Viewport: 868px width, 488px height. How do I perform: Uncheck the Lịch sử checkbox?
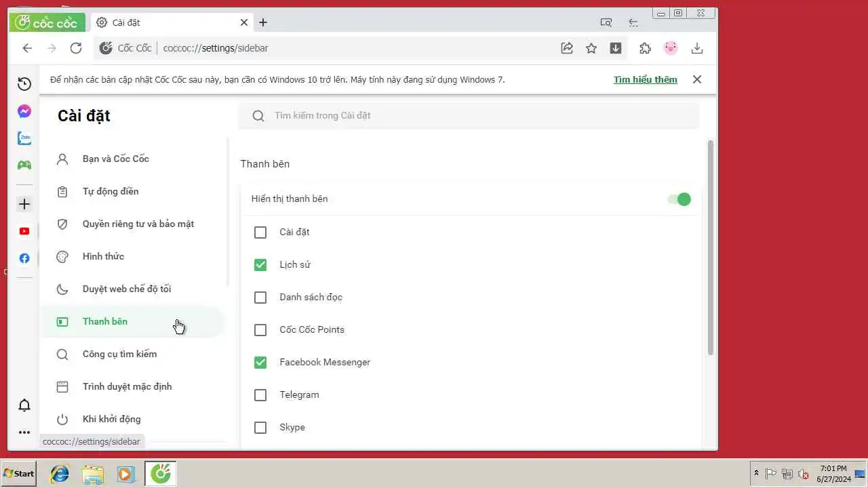coord(260,265)
